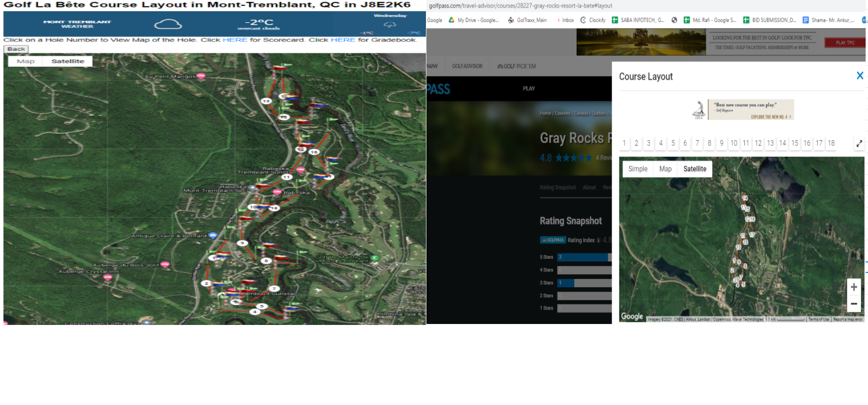Expand the Course Layout map to fullscreen

pyautogui.click(x=859, y=144)
